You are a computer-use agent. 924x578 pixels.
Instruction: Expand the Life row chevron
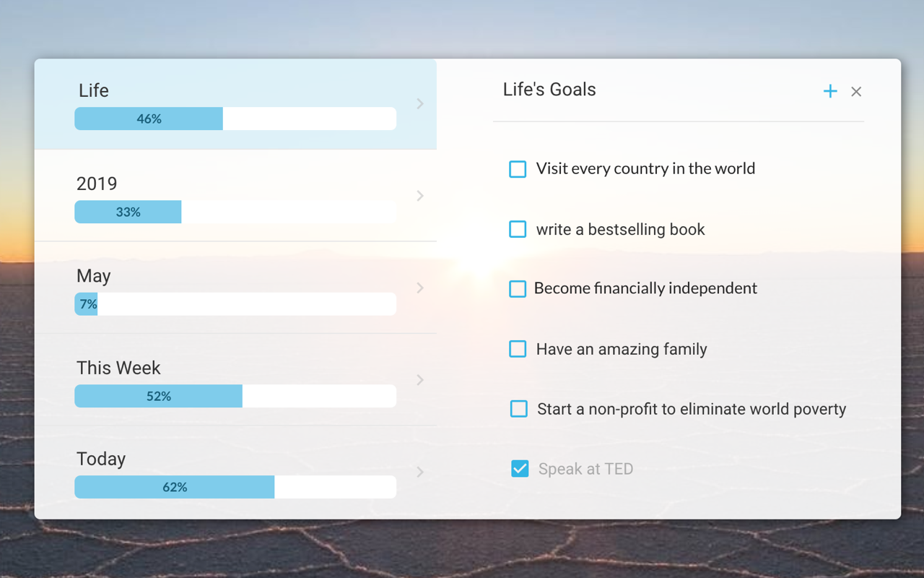coord(420,104)
